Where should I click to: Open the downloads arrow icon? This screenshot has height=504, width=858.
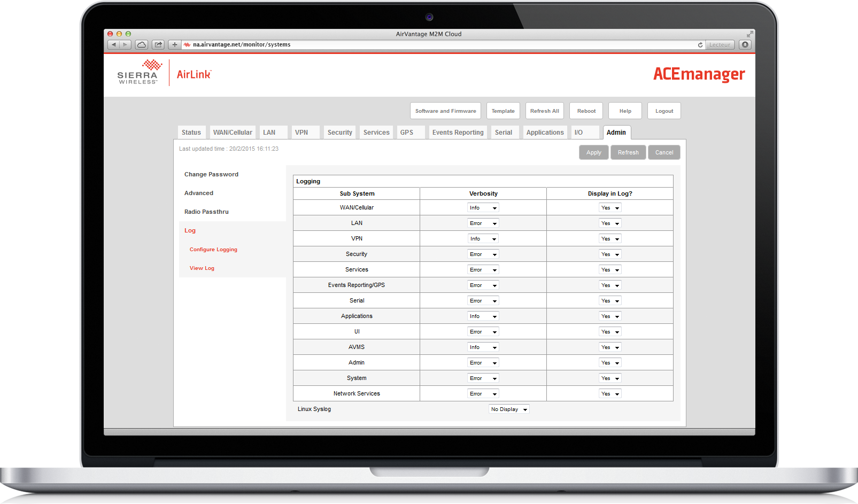coord(745,45)
